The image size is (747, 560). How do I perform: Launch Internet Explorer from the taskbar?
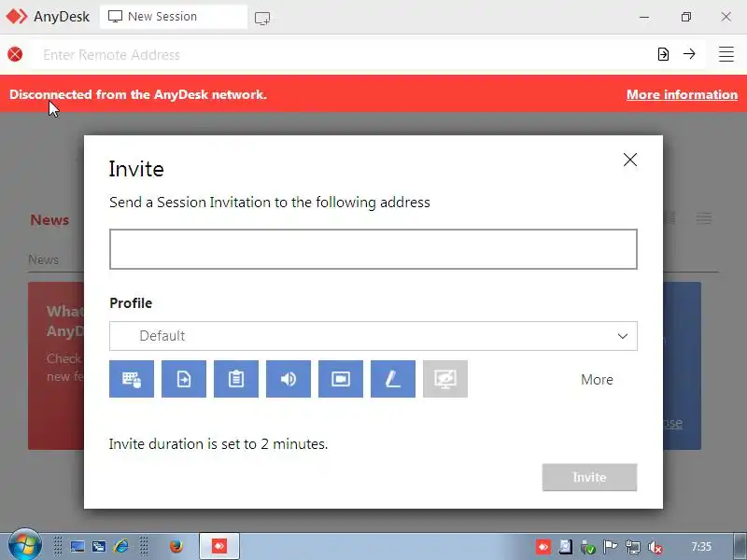(121, 546)
